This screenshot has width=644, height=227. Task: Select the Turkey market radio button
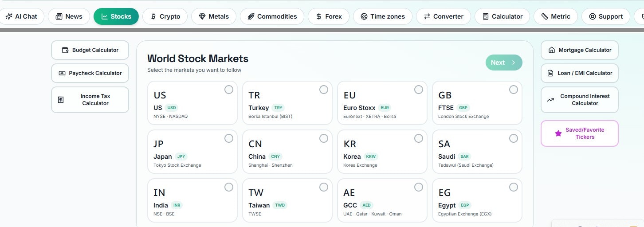(324, 90)
